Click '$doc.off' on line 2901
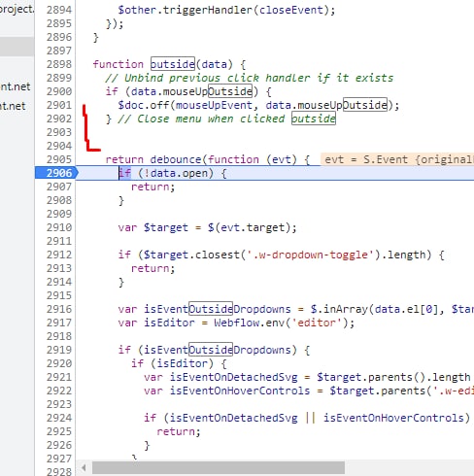This screenshot has width=474, height=476. pos(144,105)
